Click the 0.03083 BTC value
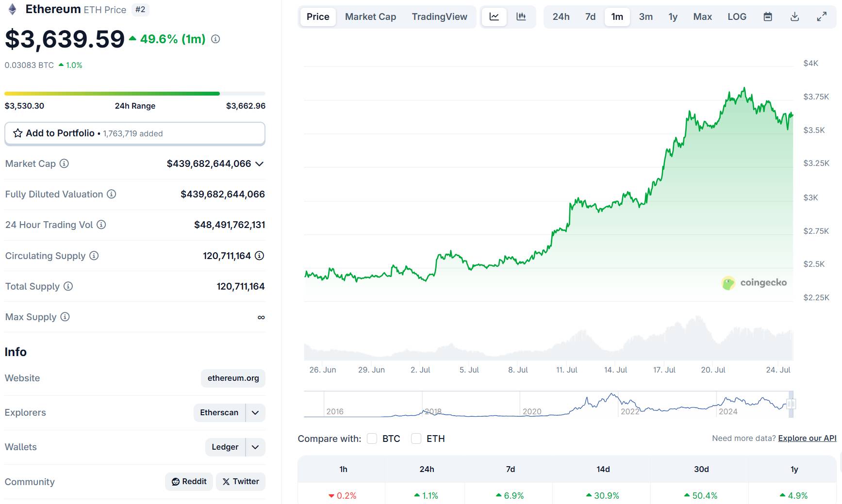Image resolution: width=842 pixels, height=504 pixels. coord(29,65)
